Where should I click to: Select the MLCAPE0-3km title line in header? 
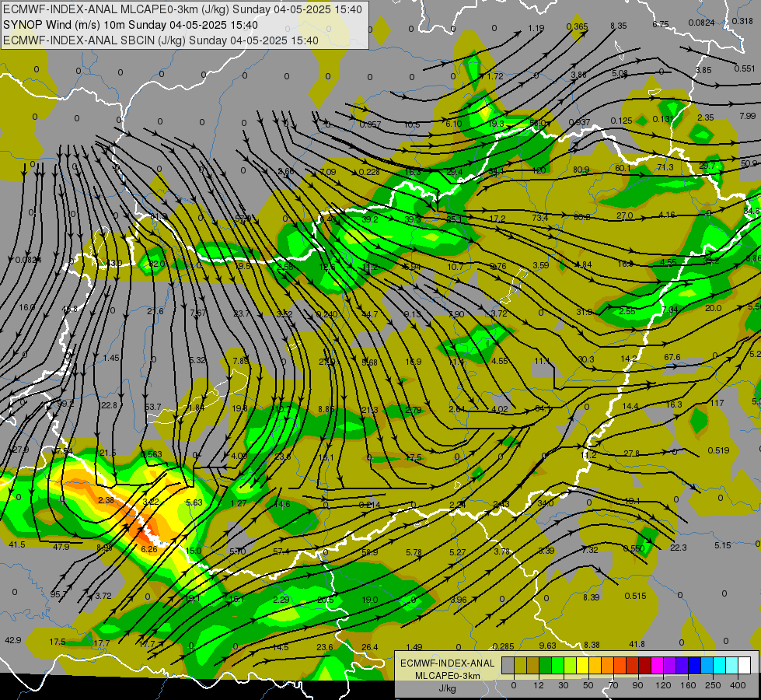tap(183, 9)
